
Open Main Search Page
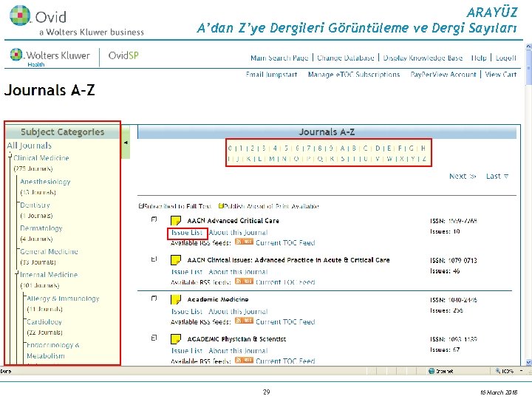(x=279, y=58)
